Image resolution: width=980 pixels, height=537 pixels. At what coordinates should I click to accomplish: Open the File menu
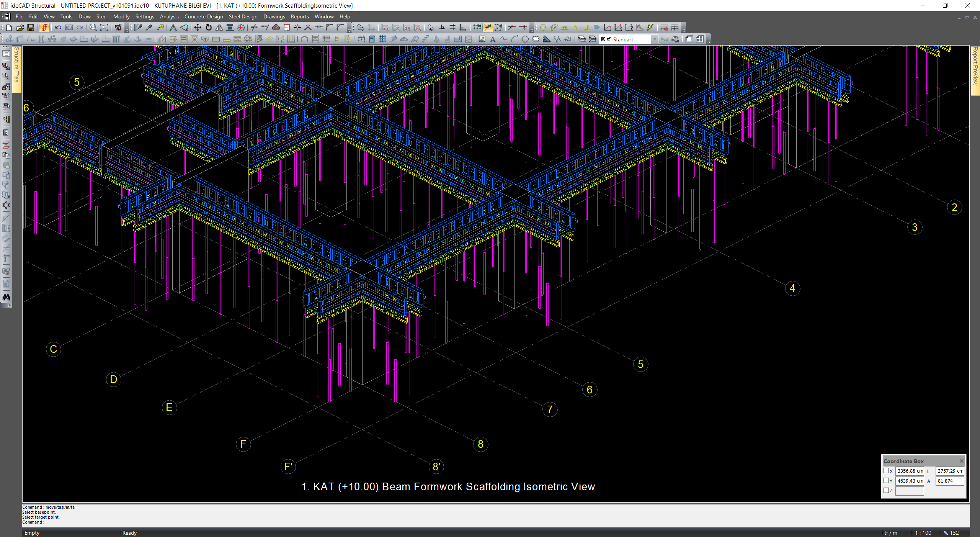pyautogui.click(x=20, y=16)
